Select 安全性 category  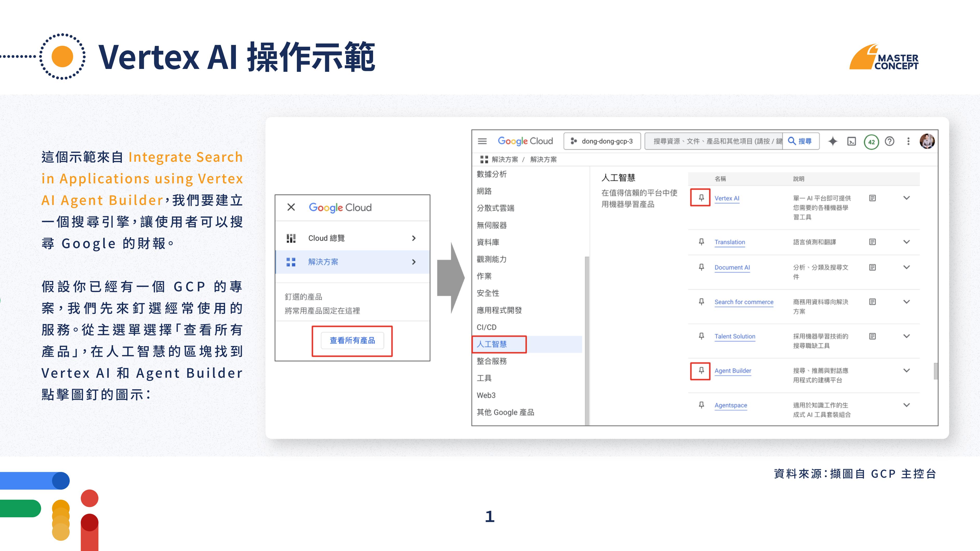click(488, 293)
